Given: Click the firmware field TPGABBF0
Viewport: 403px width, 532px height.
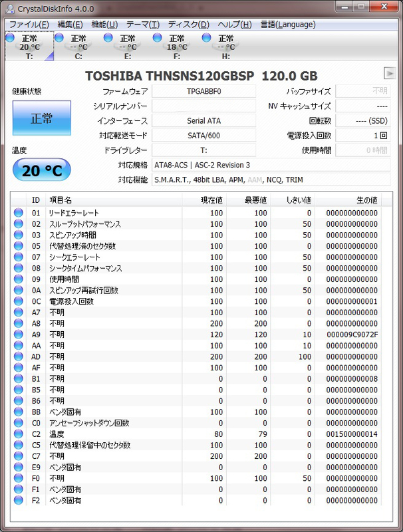Looking at the screenshot, I should point(204,91).
